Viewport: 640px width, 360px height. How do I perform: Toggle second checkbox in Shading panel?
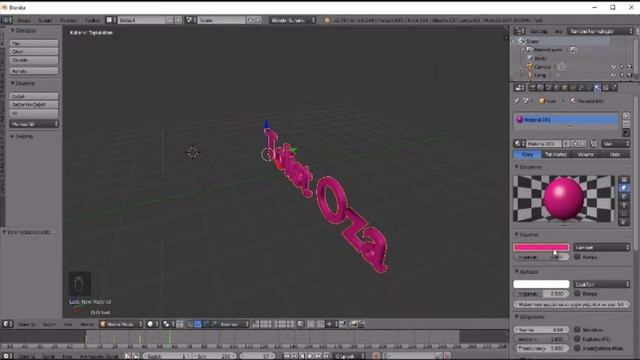(x=577, y=339)
